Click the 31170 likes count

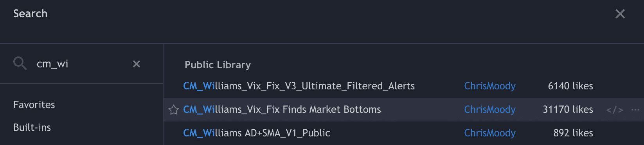pos(568,110)
